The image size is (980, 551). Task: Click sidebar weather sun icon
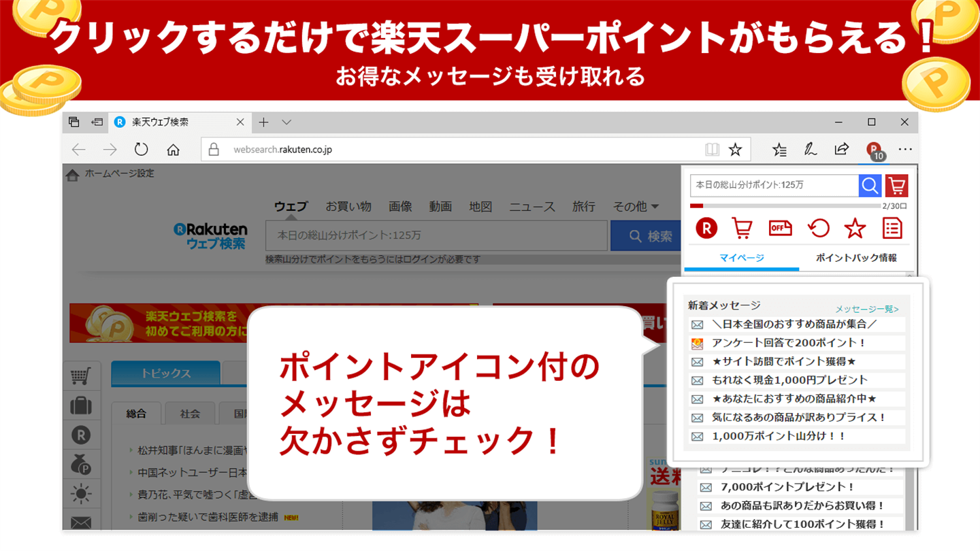tap(81, 494)
